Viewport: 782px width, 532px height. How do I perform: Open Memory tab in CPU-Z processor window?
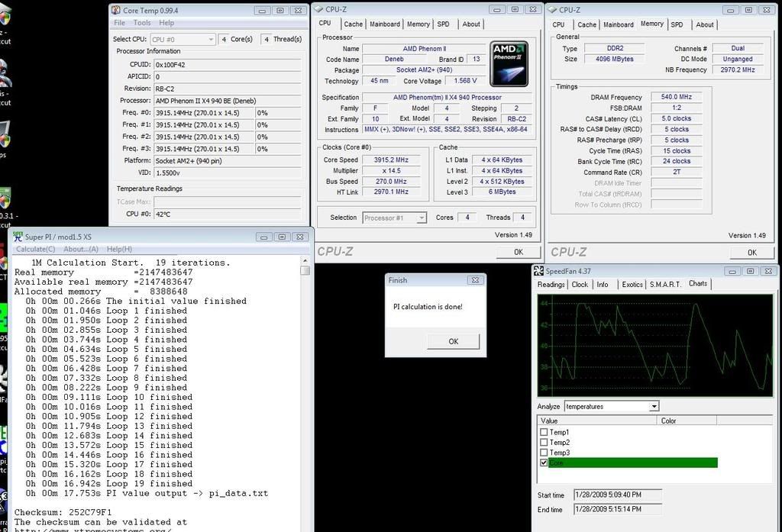418,24
